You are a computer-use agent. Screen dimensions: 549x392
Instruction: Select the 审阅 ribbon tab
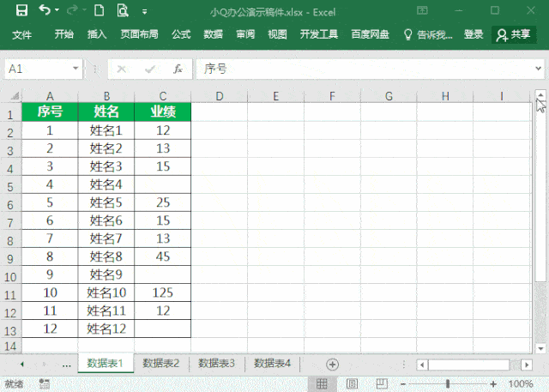click(x=245, y=34)
